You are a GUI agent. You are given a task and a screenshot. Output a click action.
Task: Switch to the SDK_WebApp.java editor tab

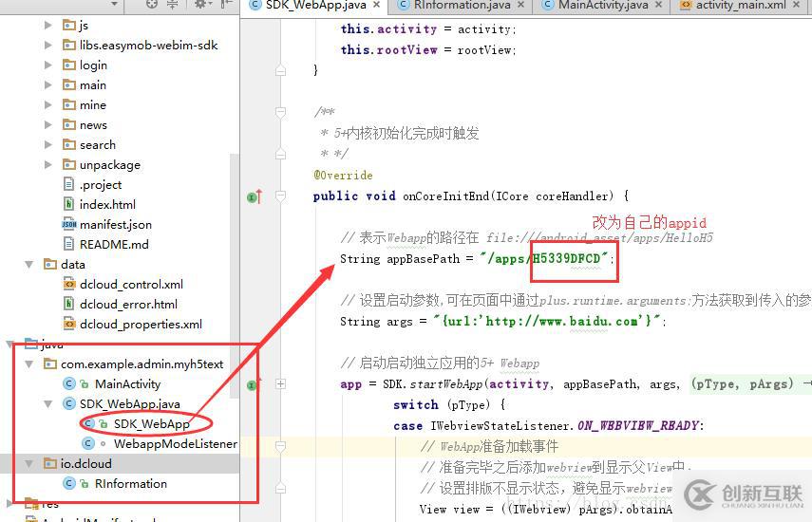click(x=315, y=5)
